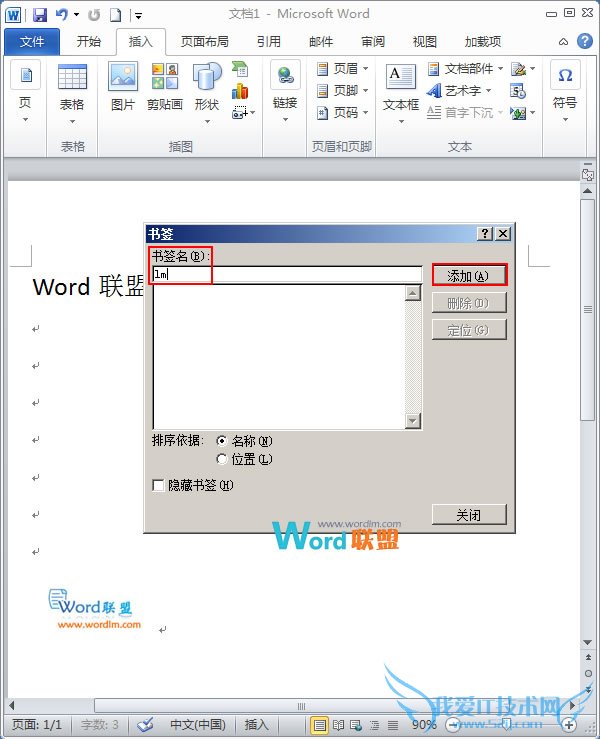Insert a picture with the 图片 icon
Viewport: 600px width, 739px height.
pos(123,87)
